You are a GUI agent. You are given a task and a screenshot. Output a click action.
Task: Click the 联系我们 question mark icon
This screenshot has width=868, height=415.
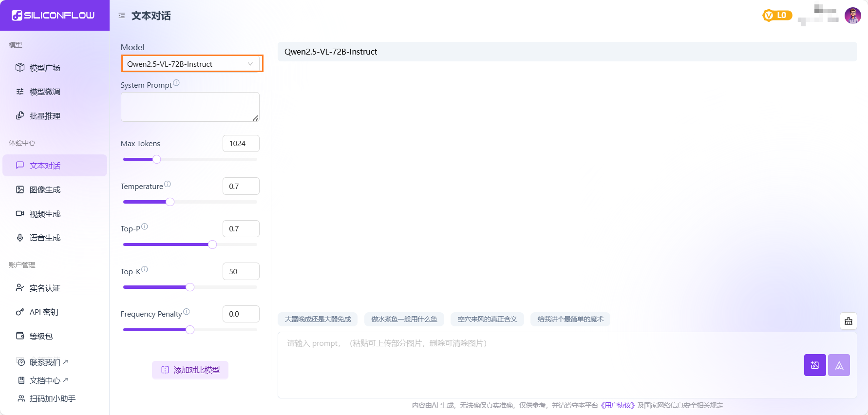tap(21, 362)
